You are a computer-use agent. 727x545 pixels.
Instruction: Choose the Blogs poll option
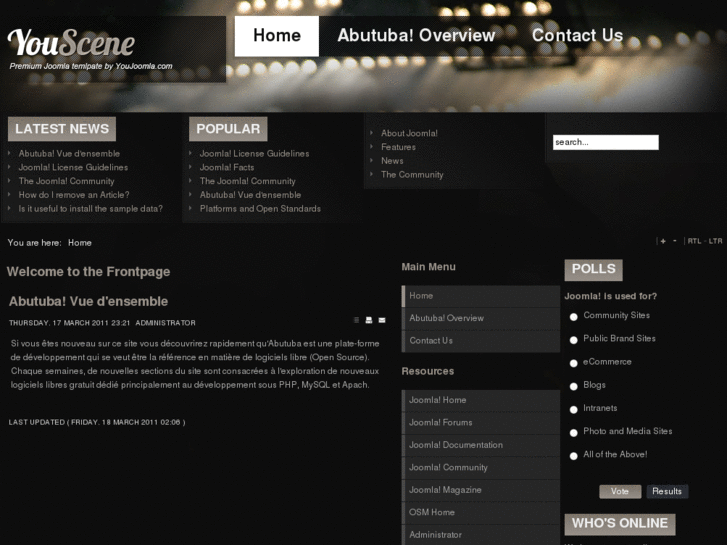[574, 386]
